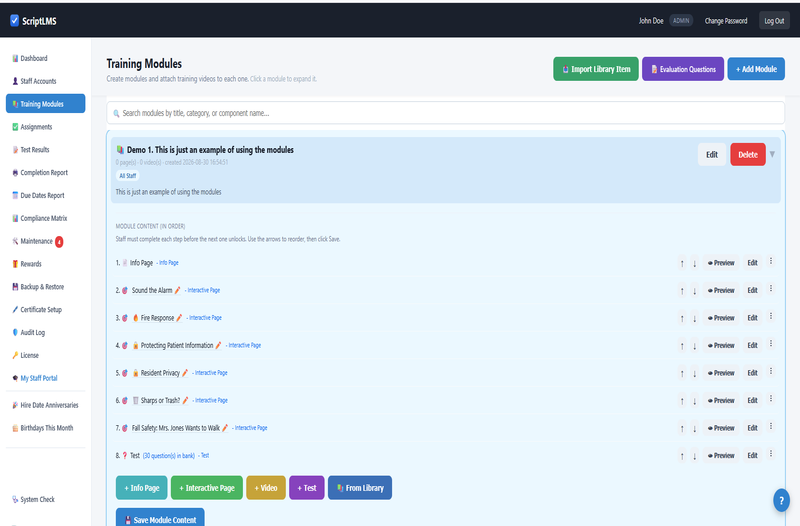Open more options for Sound the Alarm

point(771,289)
